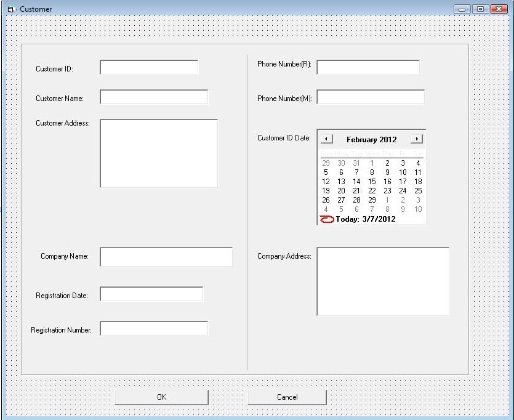Click the red circle icon beside Today
This screenshot has height=420, width=514.
327,220
